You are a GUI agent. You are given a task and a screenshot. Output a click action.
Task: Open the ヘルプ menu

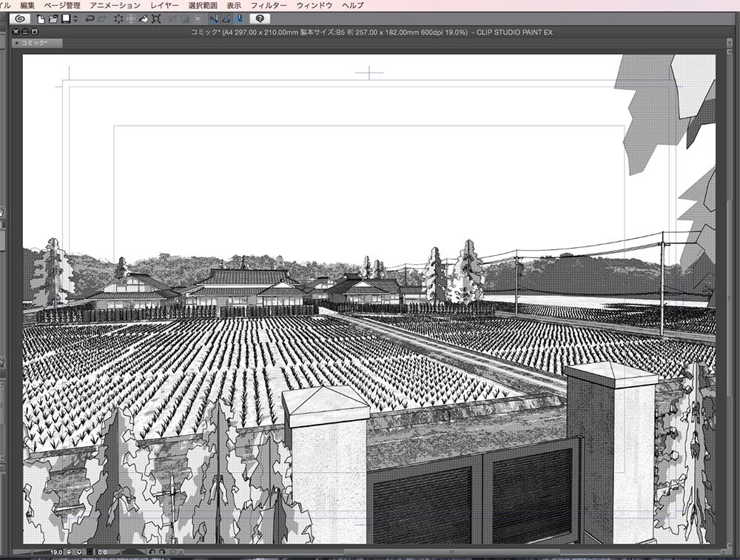point(353,5)
